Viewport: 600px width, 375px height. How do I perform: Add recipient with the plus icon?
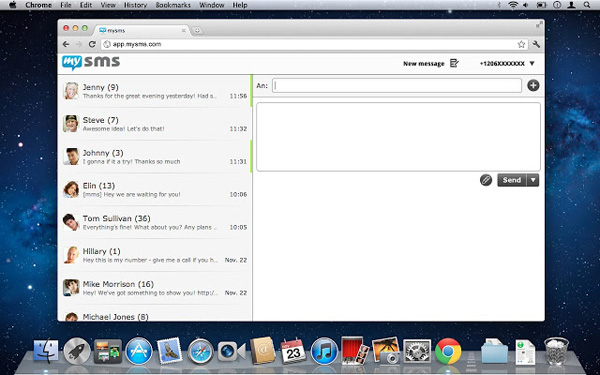click(533, 85)
